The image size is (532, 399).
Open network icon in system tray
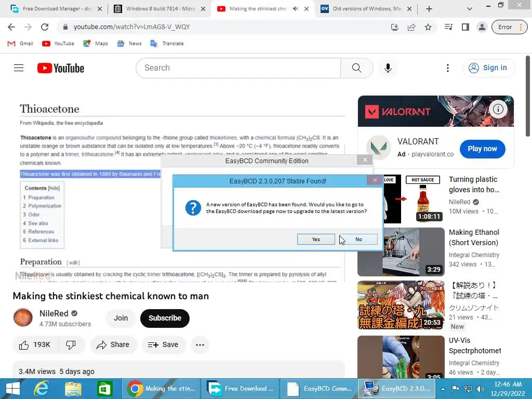point(468,389)
